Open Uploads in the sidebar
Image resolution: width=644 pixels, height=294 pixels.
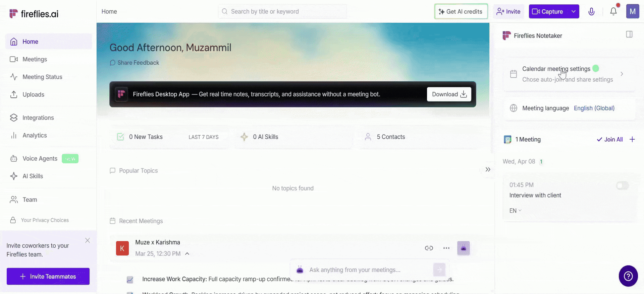click(49, 94)
